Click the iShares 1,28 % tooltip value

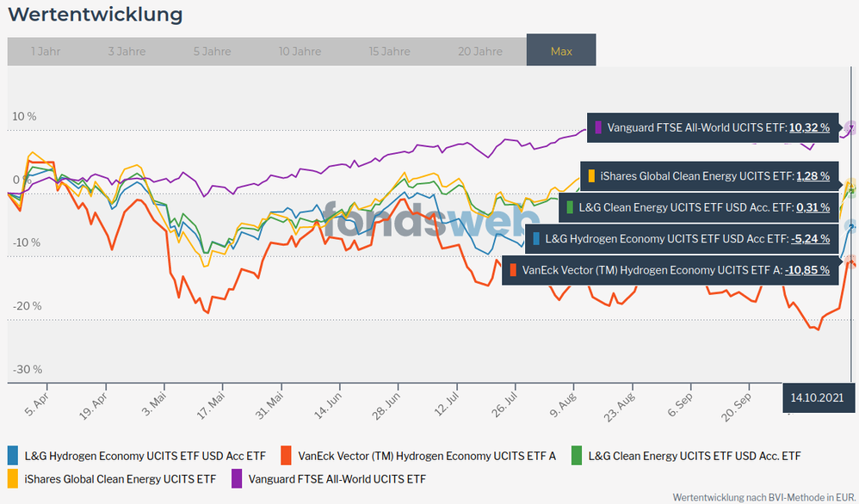[x=813, y=176]
